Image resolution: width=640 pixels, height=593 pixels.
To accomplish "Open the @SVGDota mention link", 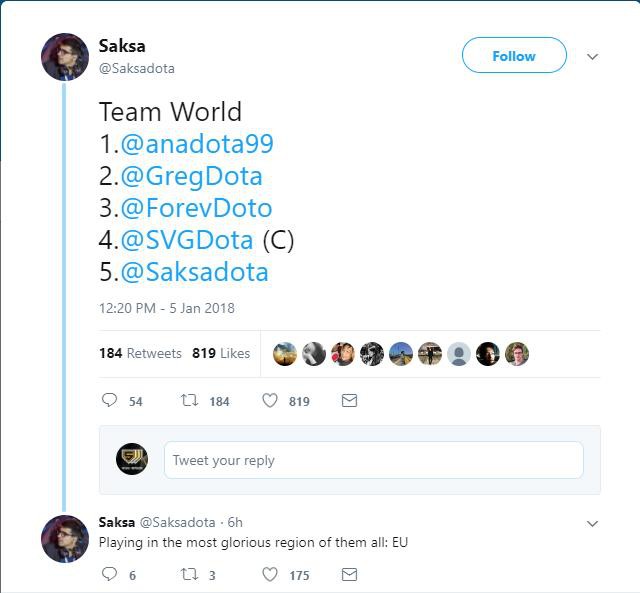I will pyautogui.click(x=187, y=240).
